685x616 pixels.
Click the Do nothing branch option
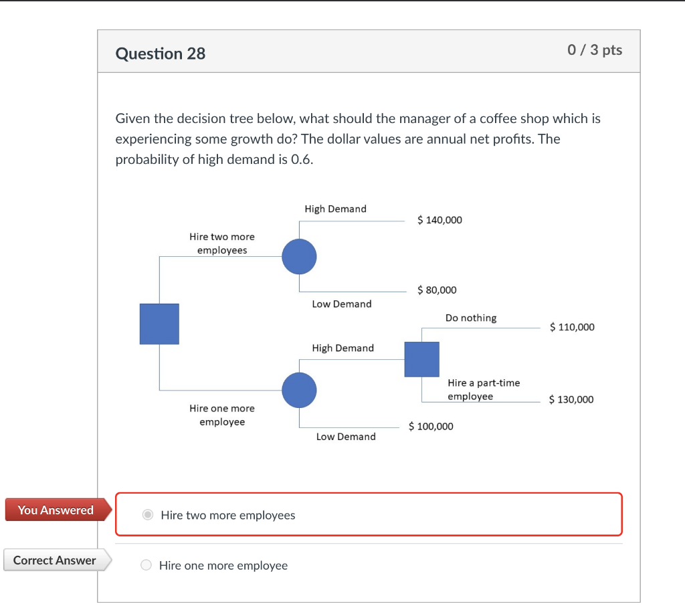[471, 318]
